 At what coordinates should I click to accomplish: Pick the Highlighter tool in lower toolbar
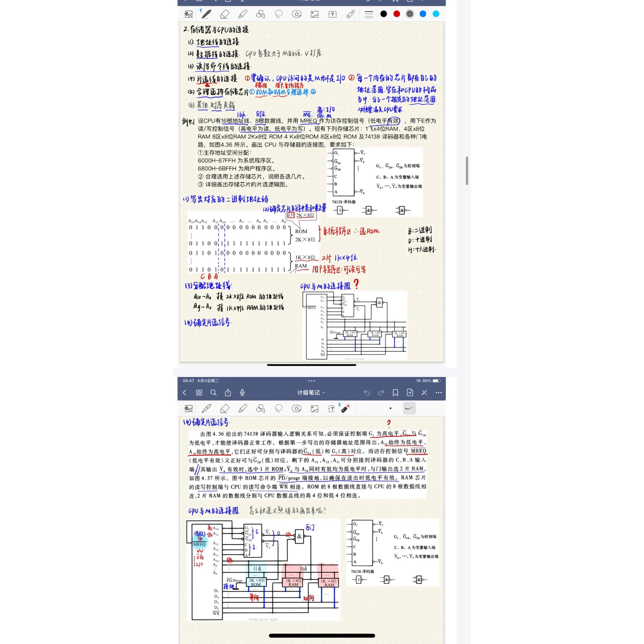[x=243, y=408]
